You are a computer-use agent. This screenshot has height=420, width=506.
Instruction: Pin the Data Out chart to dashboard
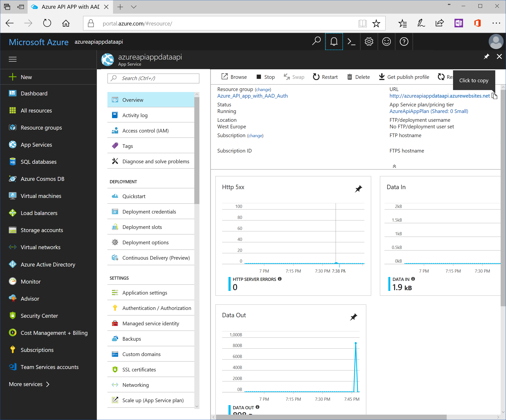(353, 317)
